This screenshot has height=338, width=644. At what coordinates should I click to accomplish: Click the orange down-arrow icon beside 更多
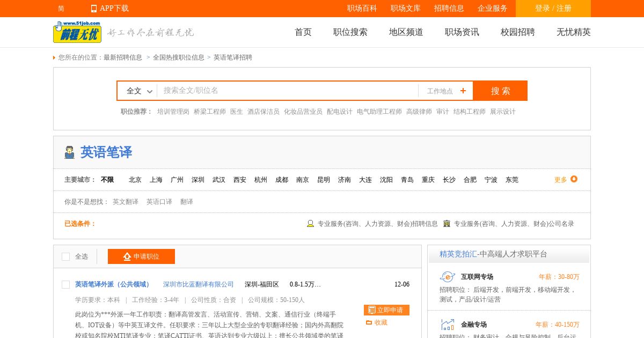[574, 179]
